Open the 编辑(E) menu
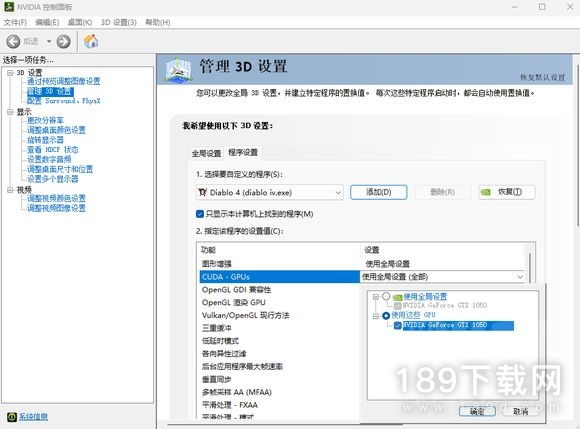This screenshot has width=580, height=429. coord(47,23)
